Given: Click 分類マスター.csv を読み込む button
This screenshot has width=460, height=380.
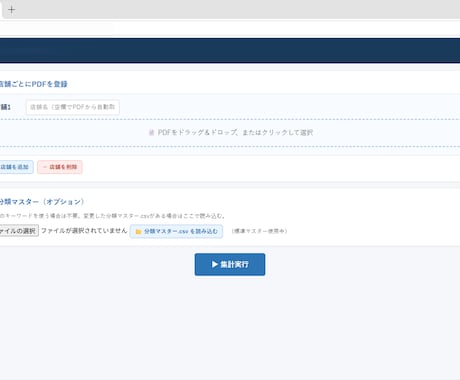Looking at the screenshot, I should pyautogui.click(x=176, y=231).
